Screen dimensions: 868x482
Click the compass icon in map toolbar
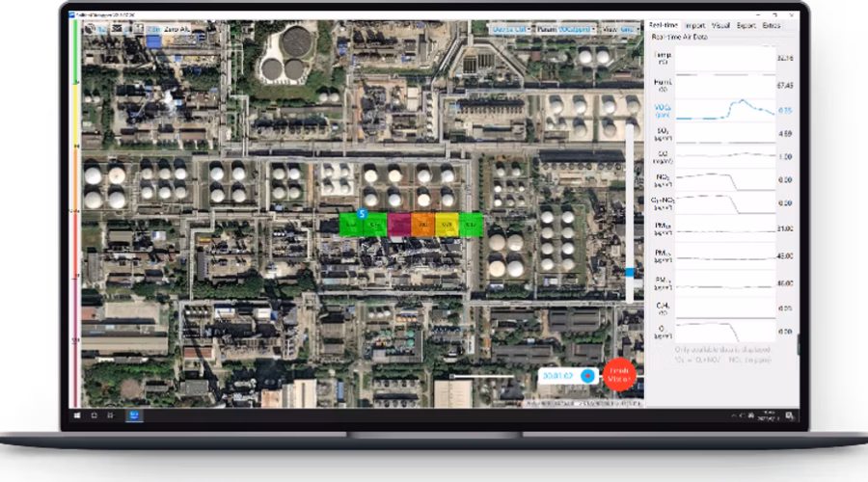click(x=90, y=29)
